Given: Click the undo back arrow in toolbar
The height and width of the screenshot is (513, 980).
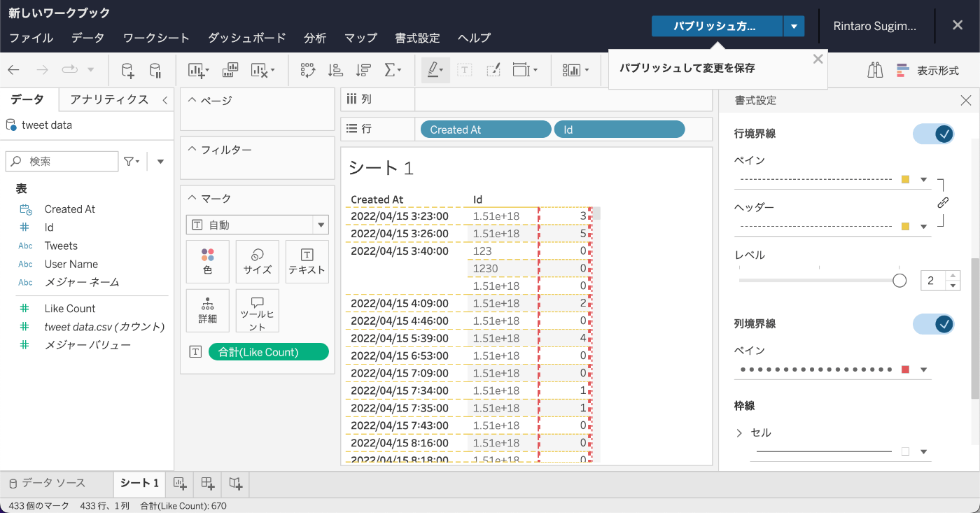Looking at the screenshot, I should click(x=13, y=70).
